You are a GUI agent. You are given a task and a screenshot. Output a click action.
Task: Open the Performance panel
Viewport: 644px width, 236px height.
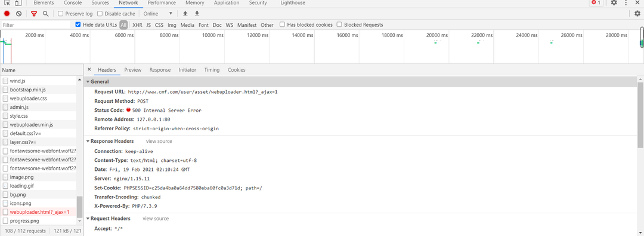pyautogui.click(x=162, y=3)
